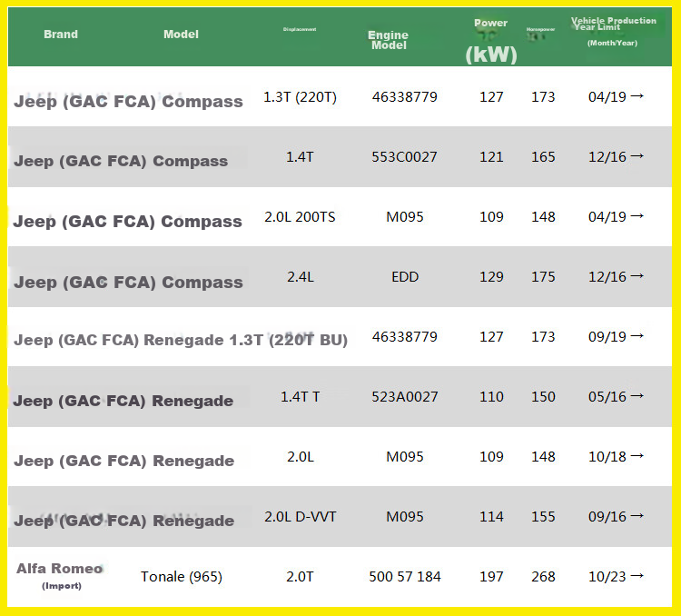The width and height of the screenshot is (681, 616).
Task: Select the 1.4T T displacement cell
Action: point(301,396)
